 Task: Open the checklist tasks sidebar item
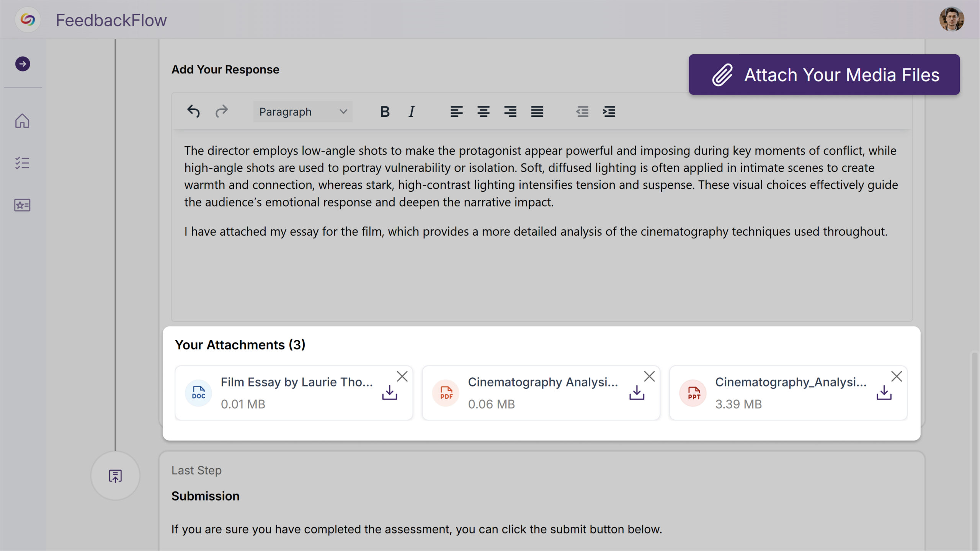(x=22, y=163)
